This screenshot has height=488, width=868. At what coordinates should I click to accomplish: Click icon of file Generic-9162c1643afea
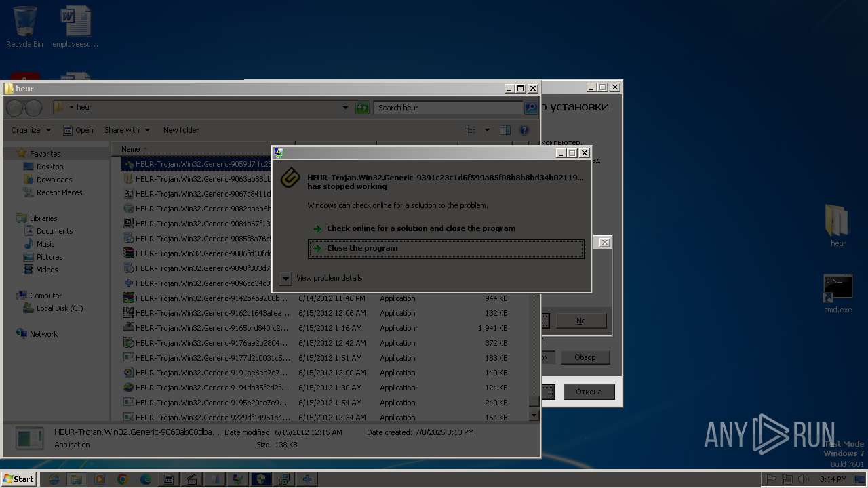pos(128,313)
